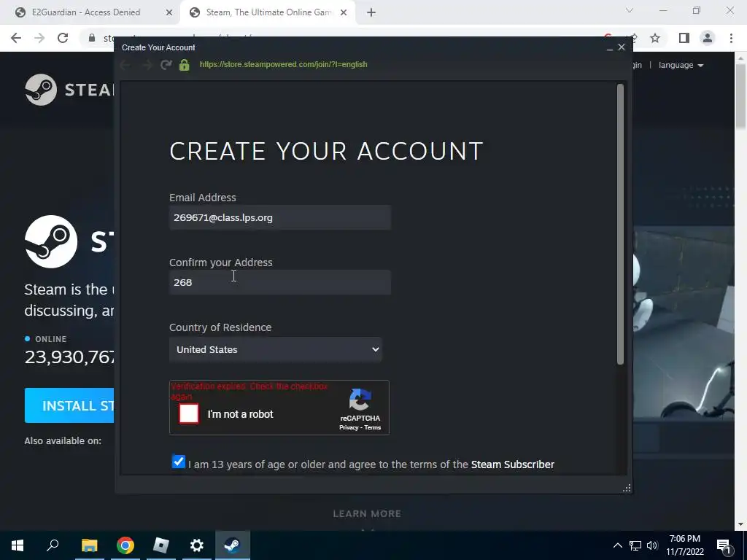Image resolution: width=747 pixels, height=560 pixels.
Task: Switch to Steam app in taskbar
Action: click(x=233, y=545)
